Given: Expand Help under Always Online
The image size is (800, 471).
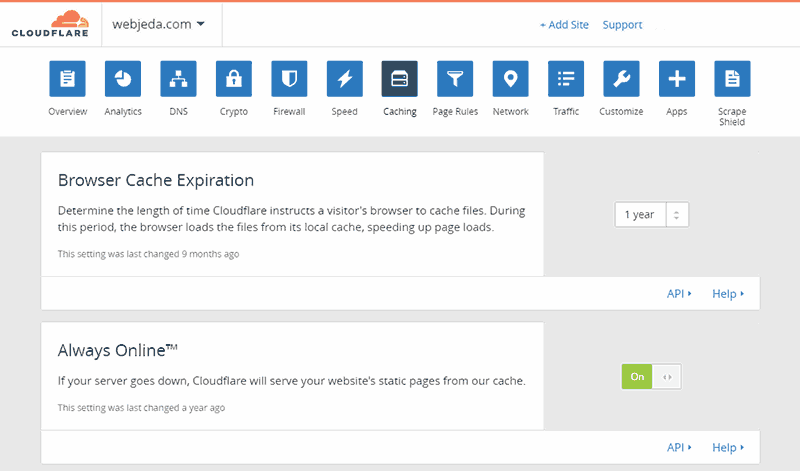Looking at the screenshot, I should [728, 447].
